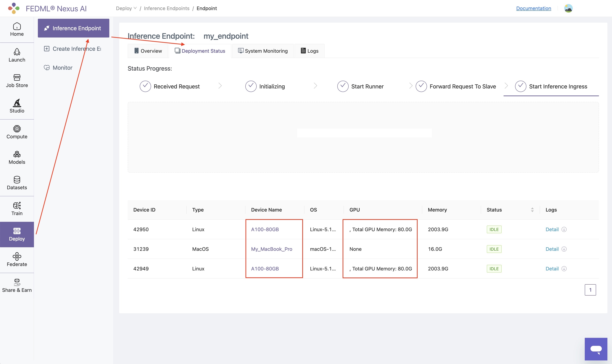Go to Job Store in sidebar
This screenshot has height=364, width=612.
(x=17, y=81)
